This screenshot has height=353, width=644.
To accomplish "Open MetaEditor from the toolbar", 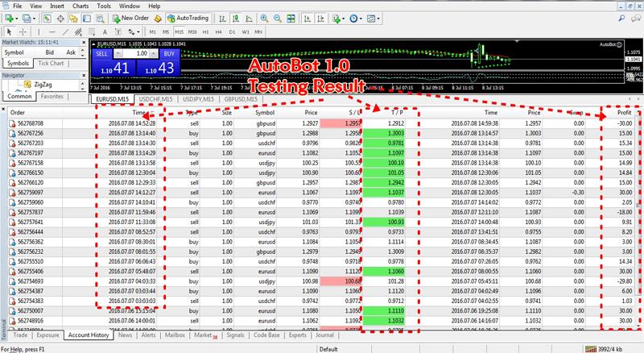I will pyautogui.click(x=158, y=19).
